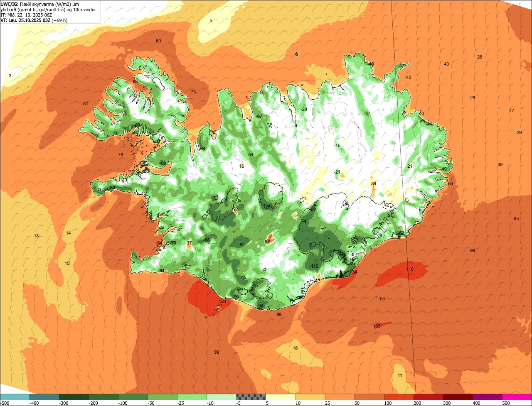The height and width of the screenshot is (406, 532).
Task: Click the legend swatch between -100 and -50
Action: pos(133,396)
